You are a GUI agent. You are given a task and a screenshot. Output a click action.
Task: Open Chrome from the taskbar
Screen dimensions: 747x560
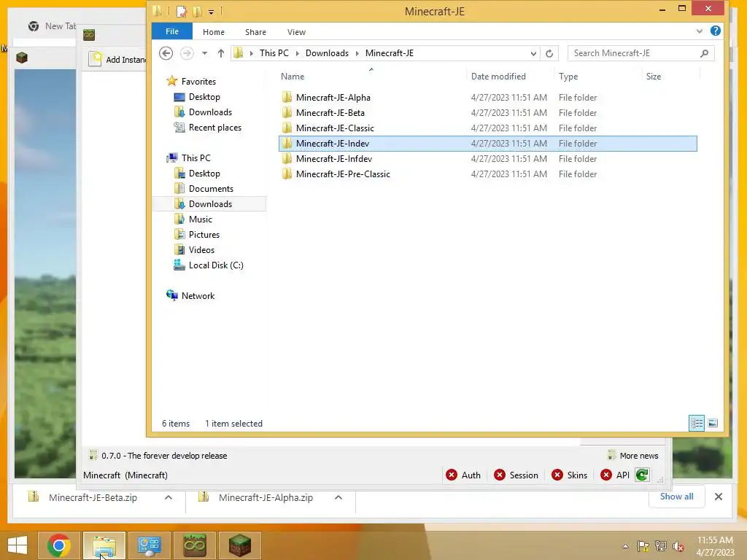(58, 545)
